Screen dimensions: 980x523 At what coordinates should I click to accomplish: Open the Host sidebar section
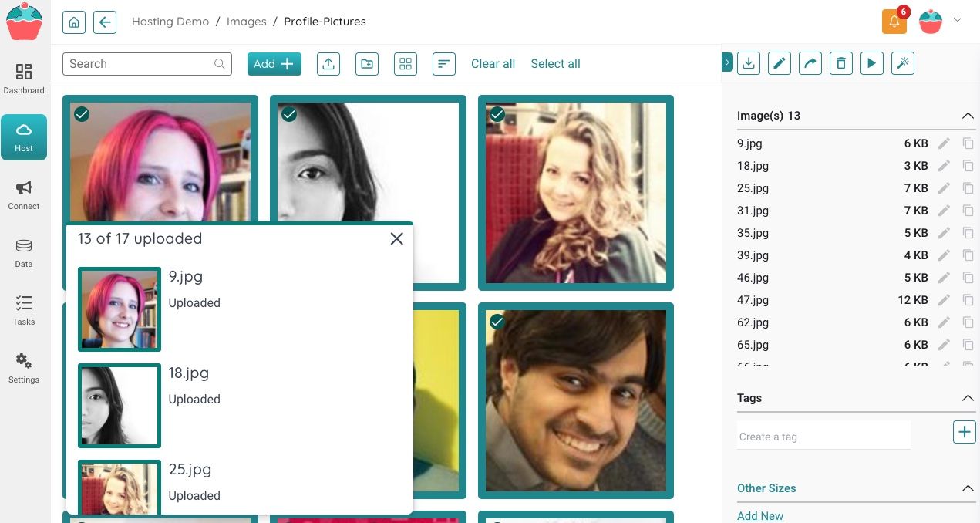pos(24,137)
